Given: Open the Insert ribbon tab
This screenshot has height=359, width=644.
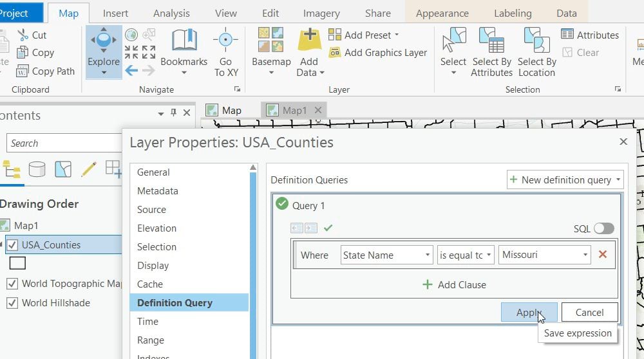Looking at the screenshot, I should [x=115, y=14].
